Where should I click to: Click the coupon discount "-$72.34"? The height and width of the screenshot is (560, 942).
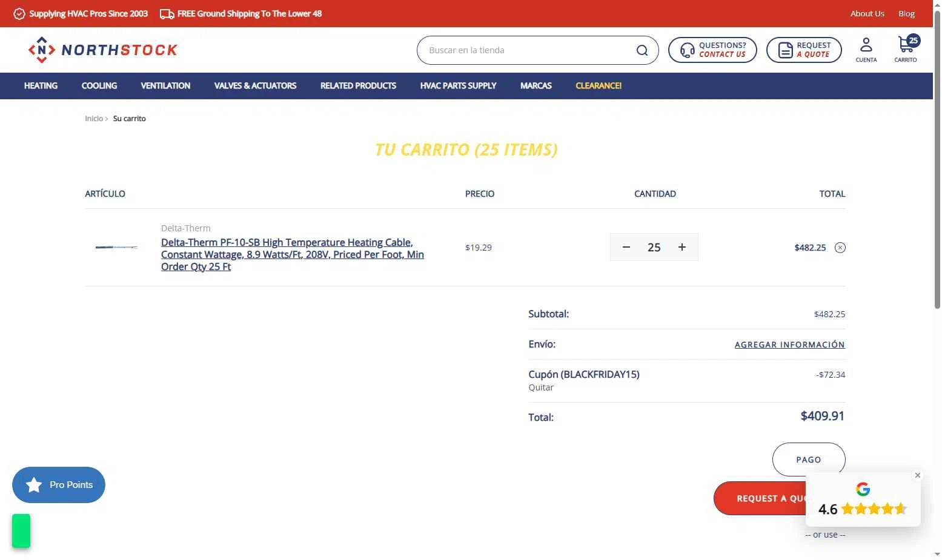[x=831, y=375]
